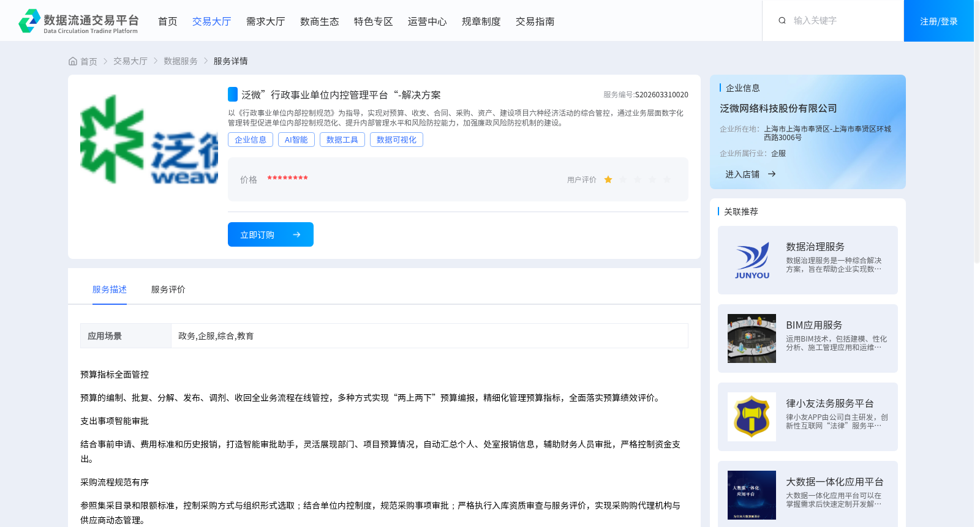Viewport: 980px width, 527px height.
Task: Open 需求大厅 navigation item
Action: click(266, 21)
